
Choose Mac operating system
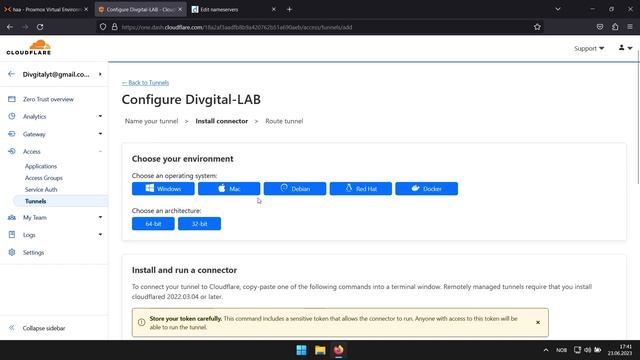click(x=229, y=189)
